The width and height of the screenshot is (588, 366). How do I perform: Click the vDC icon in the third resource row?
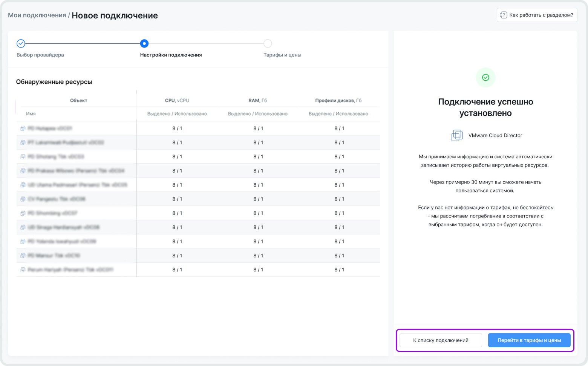(x=23, y=157)
